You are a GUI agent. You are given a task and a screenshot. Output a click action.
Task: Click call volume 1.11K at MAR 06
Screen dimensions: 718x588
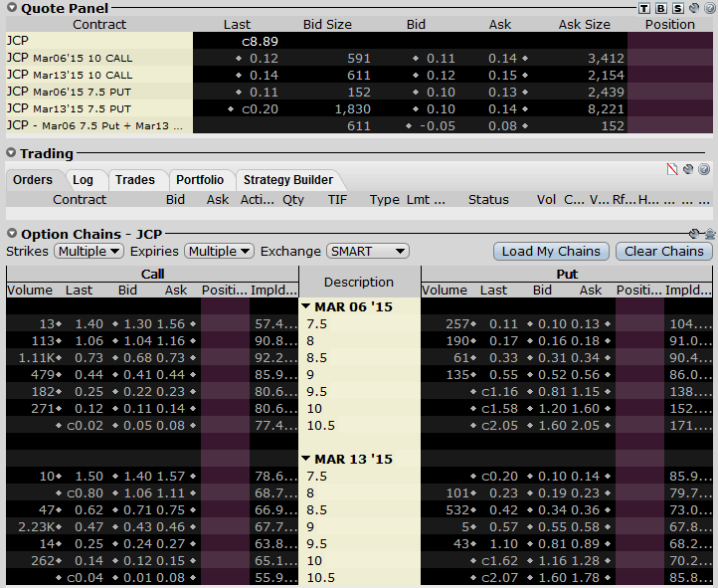36,357
